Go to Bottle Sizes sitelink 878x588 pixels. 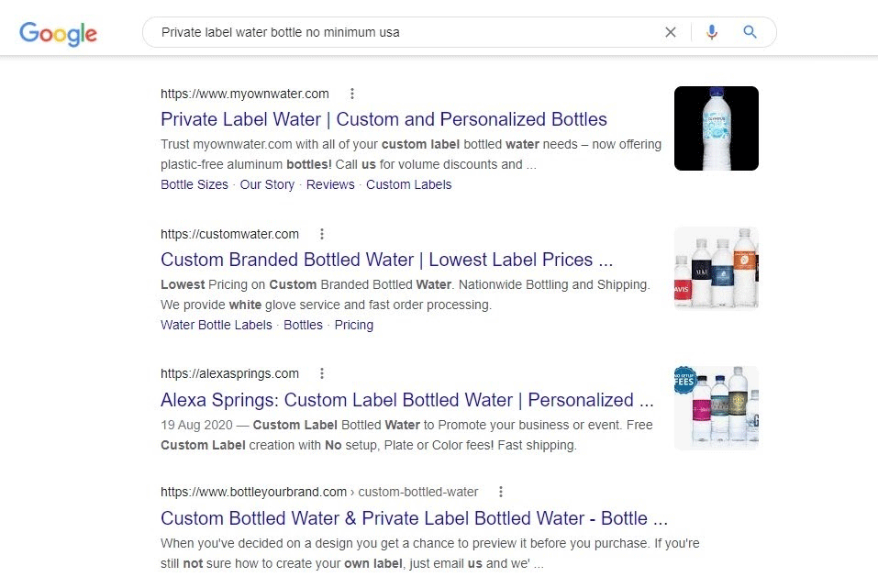tap(194, 184)
